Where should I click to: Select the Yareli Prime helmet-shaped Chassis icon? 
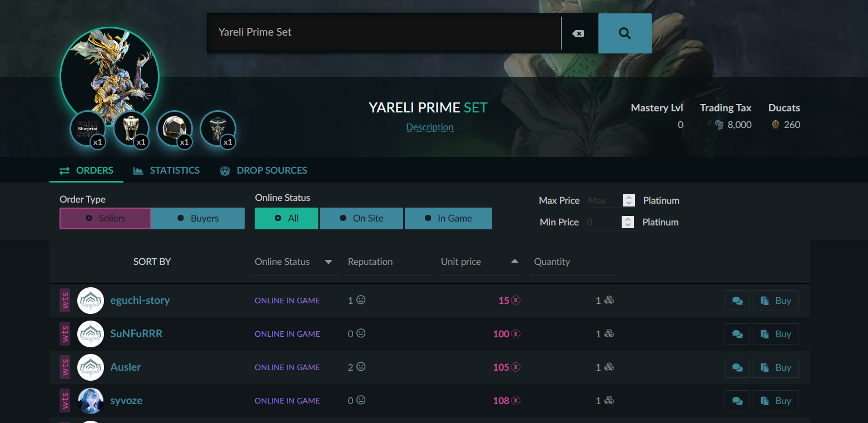point(175,129)
